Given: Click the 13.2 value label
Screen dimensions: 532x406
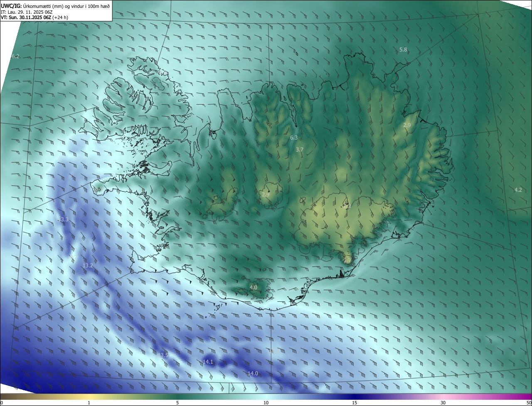Looking at the screenshot, I should [x=88, y=265].
